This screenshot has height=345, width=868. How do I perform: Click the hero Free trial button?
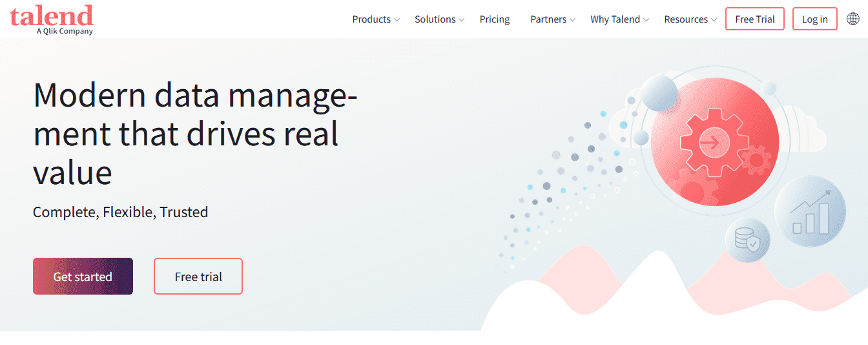[x=198, y=277]
